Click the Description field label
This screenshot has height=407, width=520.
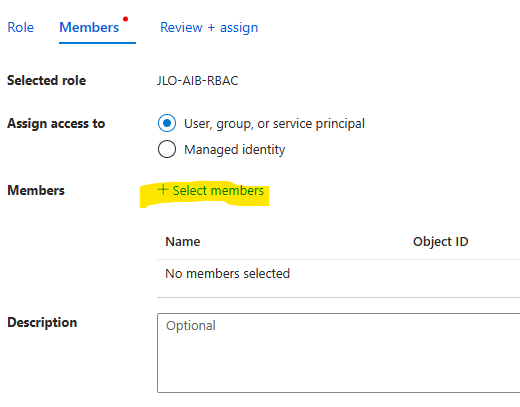42,322
